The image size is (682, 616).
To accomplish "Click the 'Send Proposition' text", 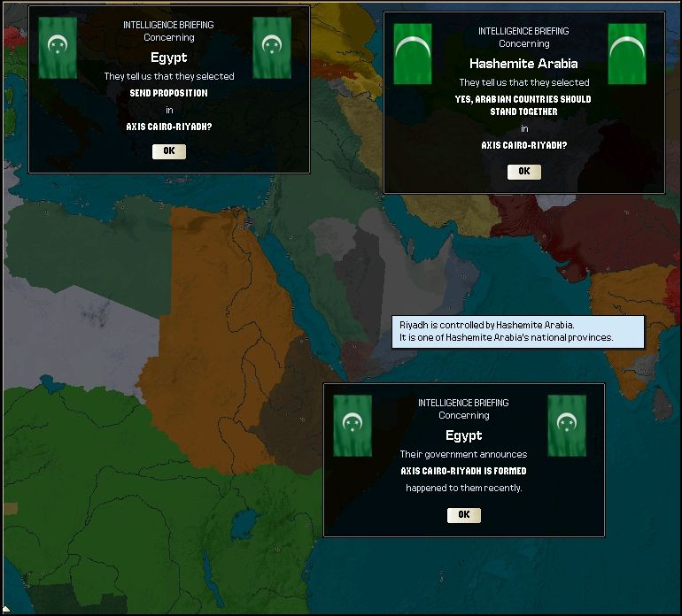I will pyautogui.click(x=169, y=93).
